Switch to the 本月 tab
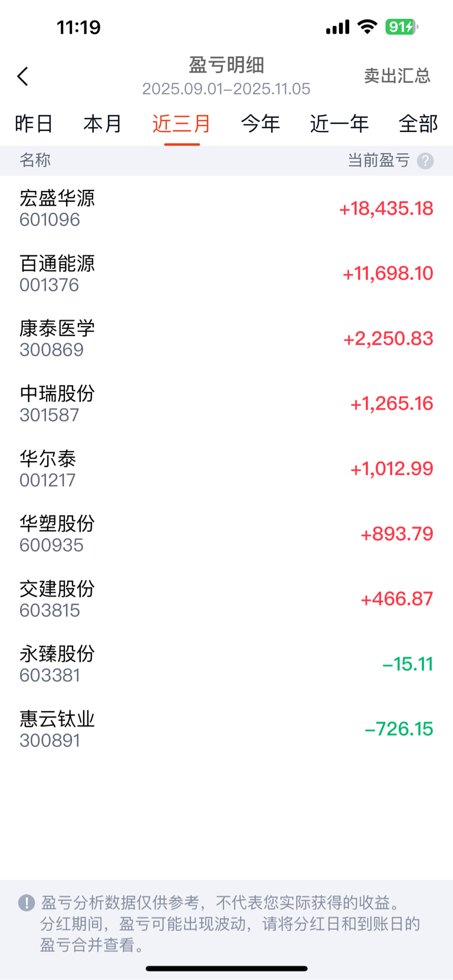 (103, 124)
